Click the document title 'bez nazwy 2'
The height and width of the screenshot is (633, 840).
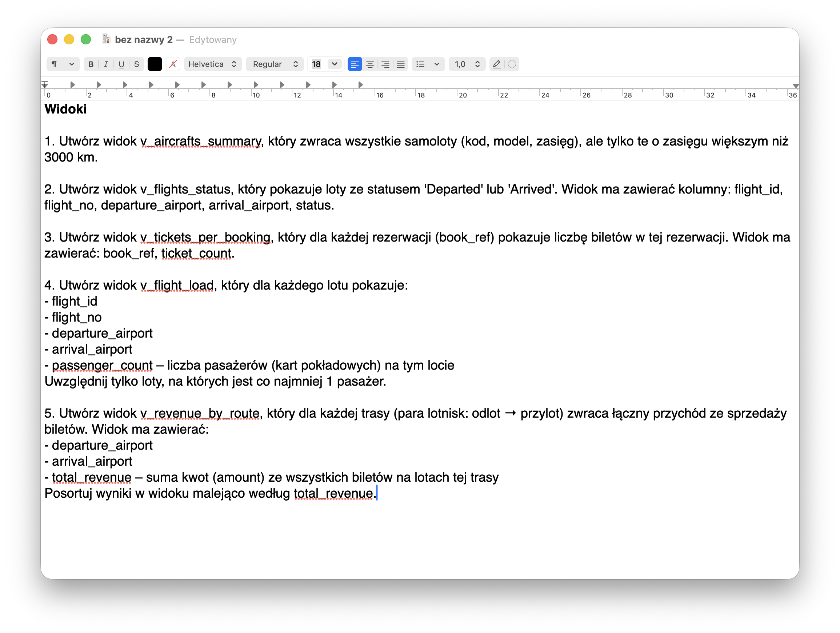(x=144, y=40)
